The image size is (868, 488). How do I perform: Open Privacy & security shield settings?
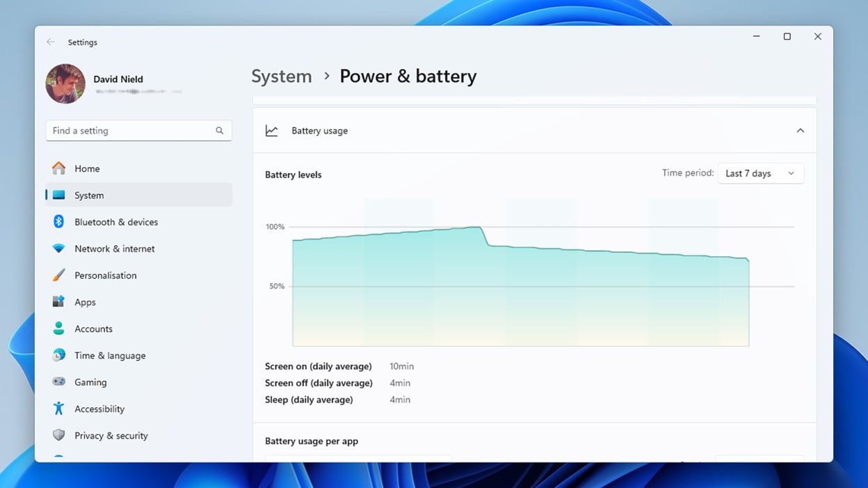[59, 435]
